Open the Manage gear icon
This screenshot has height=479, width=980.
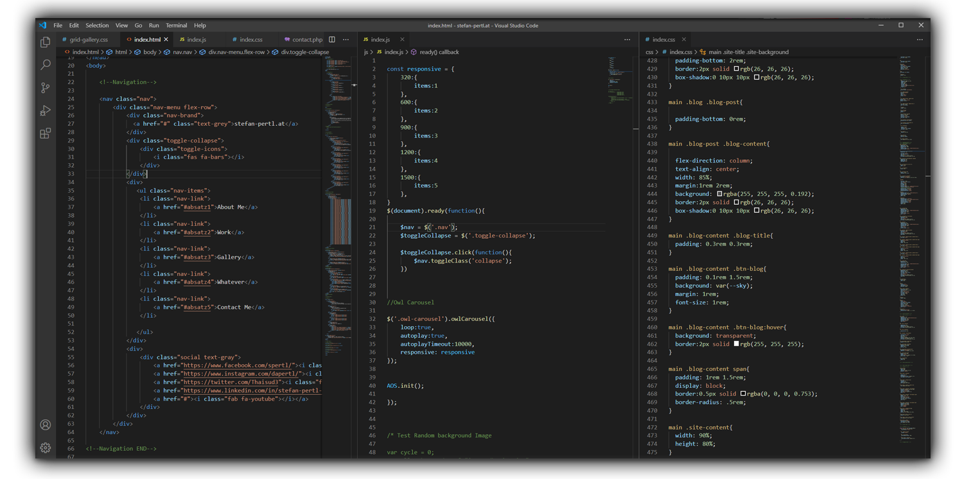[x=45, y=448]
